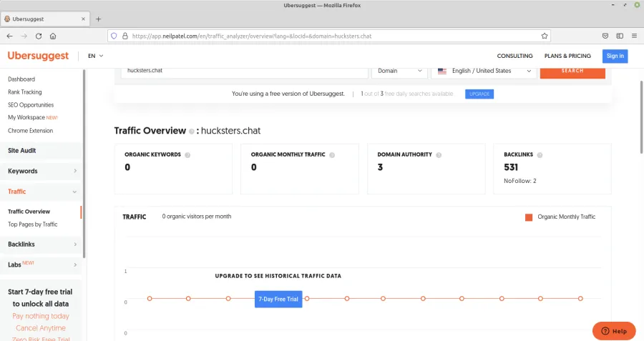Open the Domain type dropdown
The image size is (644, 341).
(x=399, y=71)
